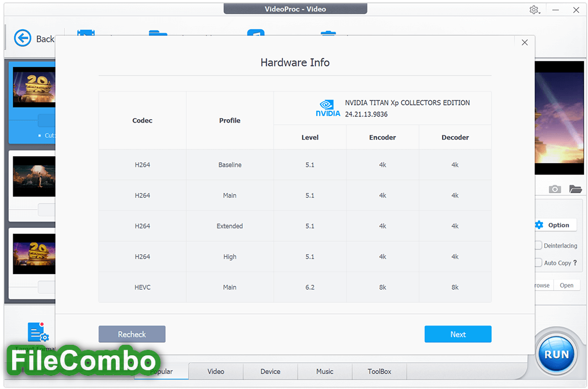Minimize the VideoProc window

click(555, 10)
